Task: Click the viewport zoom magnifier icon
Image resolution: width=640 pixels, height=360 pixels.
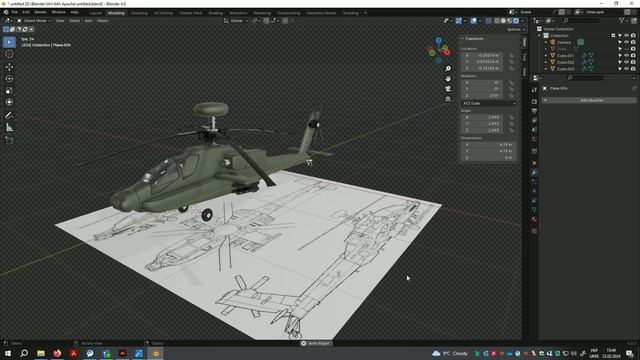Action: [448, 69]
